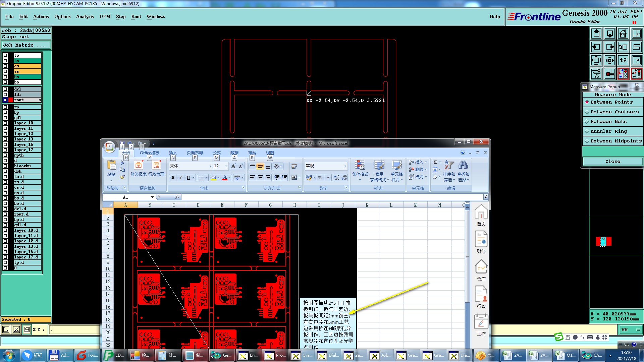Click the Excel fill color bucket icon

tap(214, 178)
